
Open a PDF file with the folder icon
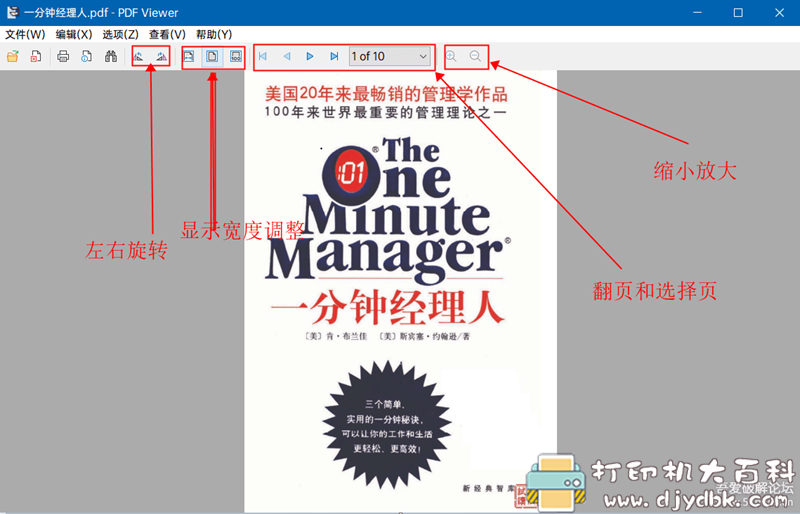13,56
